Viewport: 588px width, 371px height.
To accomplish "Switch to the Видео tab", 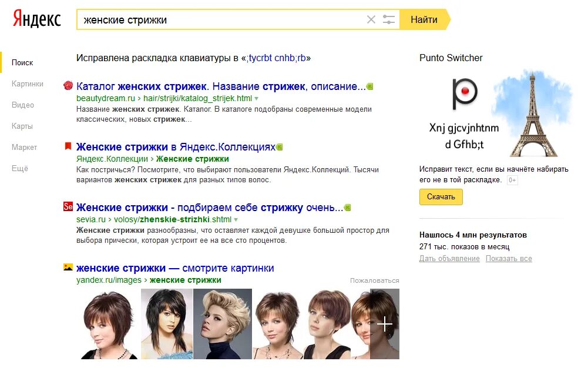I will (x=22, y=105).
